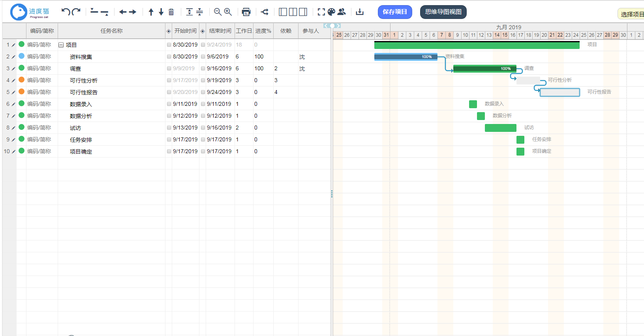Delete selected task with trash icon
This screenshot has height=336, width=644.
[171, 12]
